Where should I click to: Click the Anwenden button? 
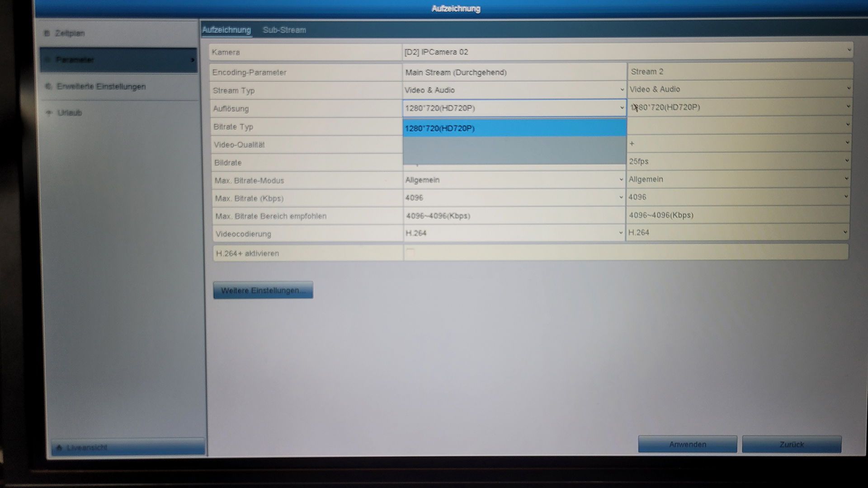tap(687, 444)
